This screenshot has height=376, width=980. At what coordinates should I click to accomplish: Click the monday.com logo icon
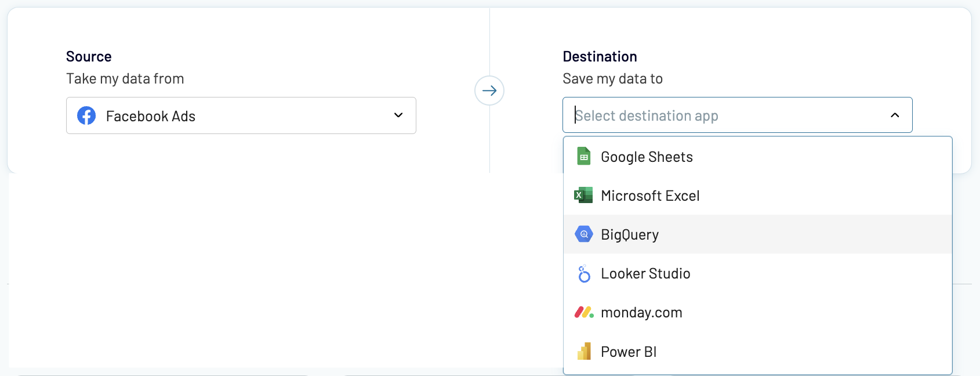[x=584, y=312]
